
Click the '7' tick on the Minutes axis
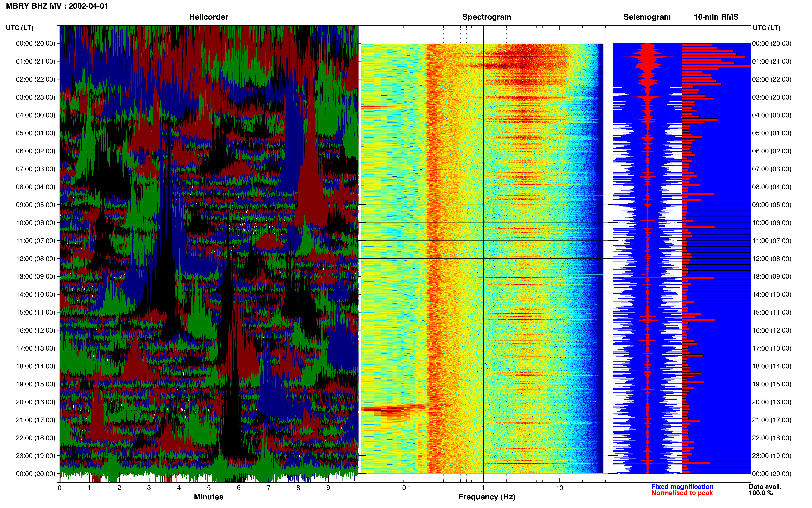coord(269,488)
